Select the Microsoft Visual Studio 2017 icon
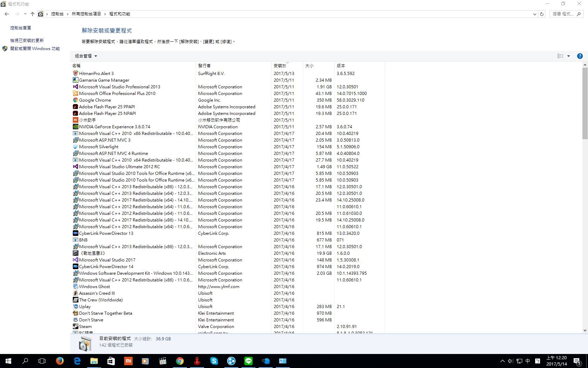The image size is (588, 368). tap(75, 260)
